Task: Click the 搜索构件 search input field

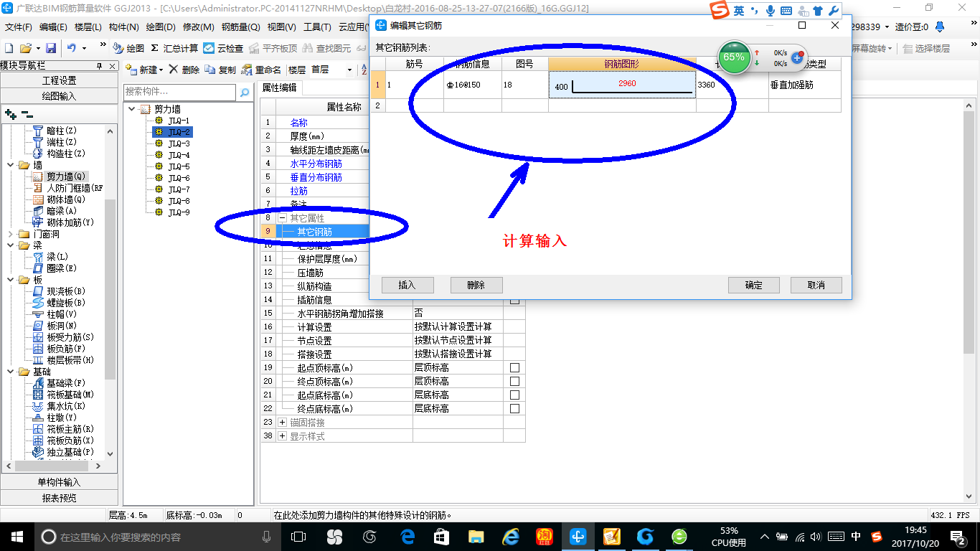Action: click(179, 92)
